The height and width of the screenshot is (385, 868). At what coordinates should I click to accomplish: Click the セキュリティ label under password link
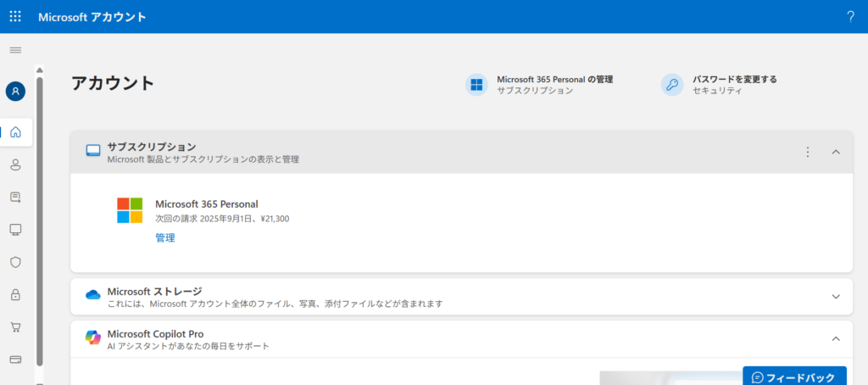click(717, 91)
